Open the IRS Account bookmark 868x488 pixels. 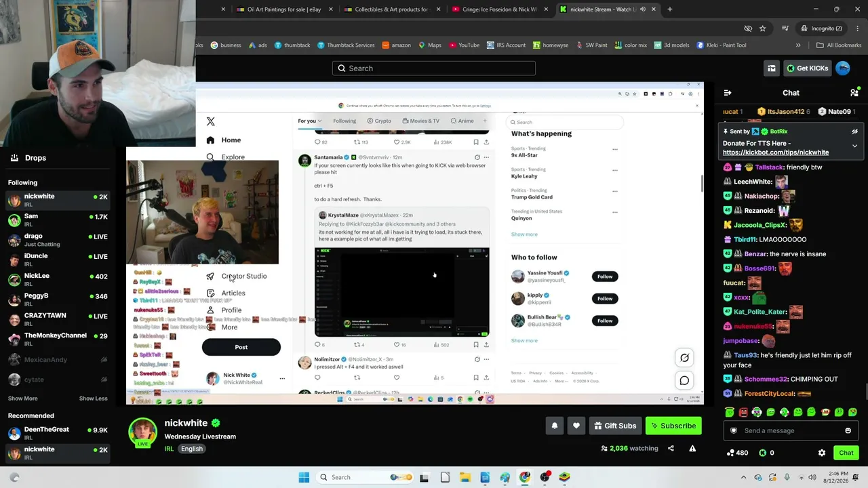click(506, 45)
